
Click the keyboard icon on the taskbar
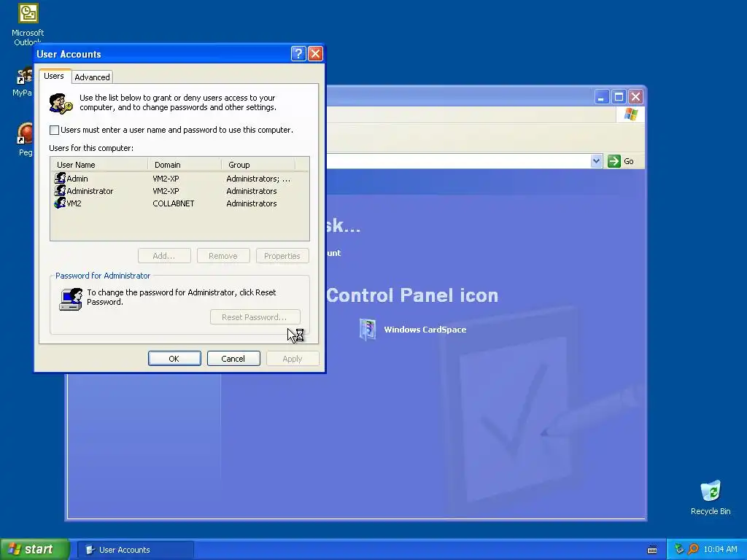(x=652, y=550)
